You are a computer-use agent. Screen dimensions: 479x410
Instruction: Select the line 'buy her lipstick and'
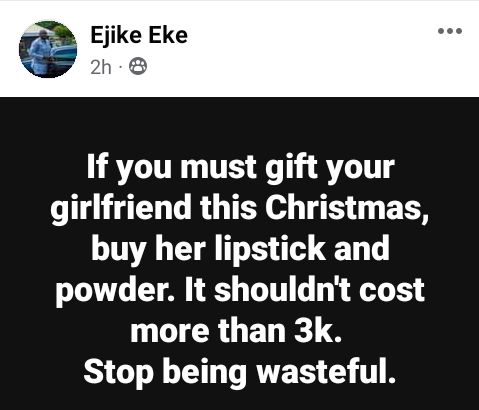[x=240, y=249]
